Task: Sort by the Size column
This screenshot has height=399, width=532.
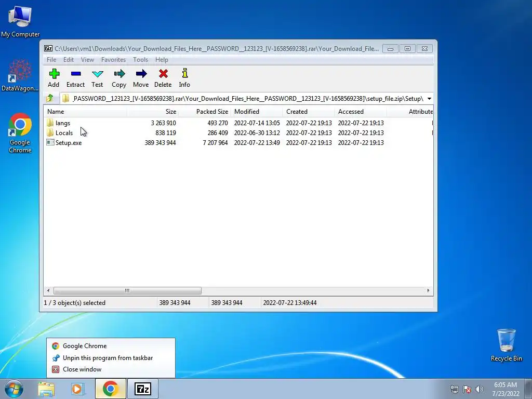Action: 153,112
